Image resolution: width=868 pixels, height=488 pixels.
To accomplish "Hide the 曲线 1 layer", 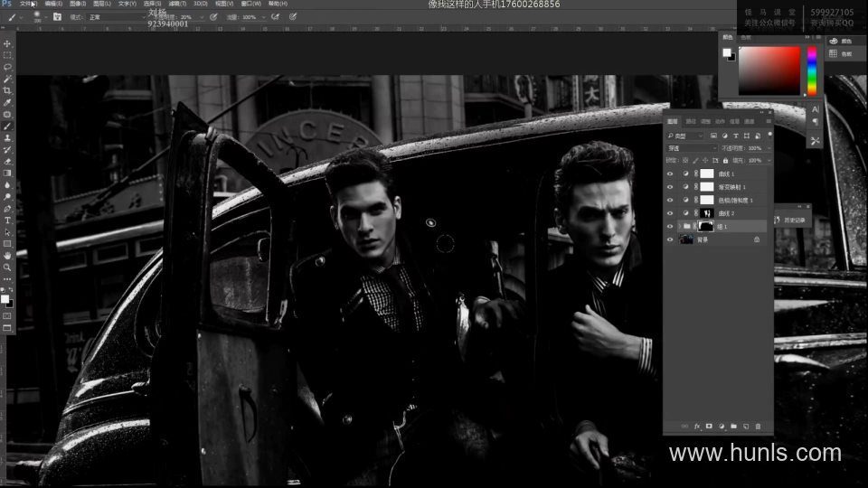I will click(x=670, y=174).
